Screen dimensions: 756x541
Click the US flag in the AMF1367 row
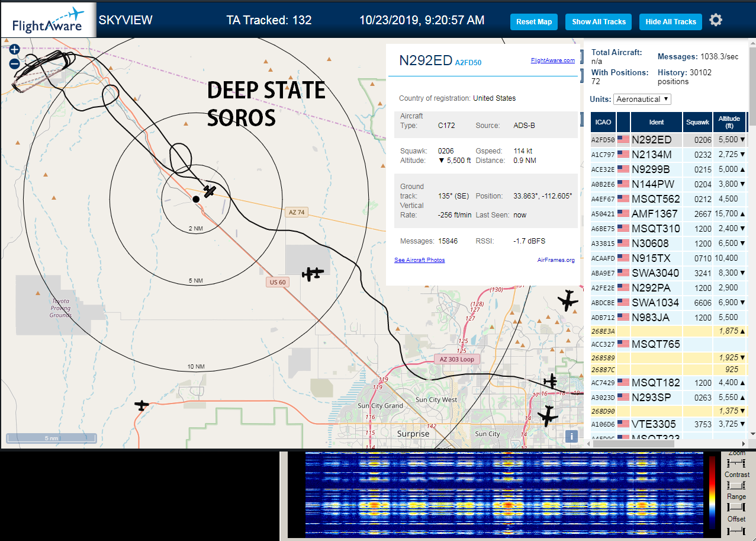point(623,214)
